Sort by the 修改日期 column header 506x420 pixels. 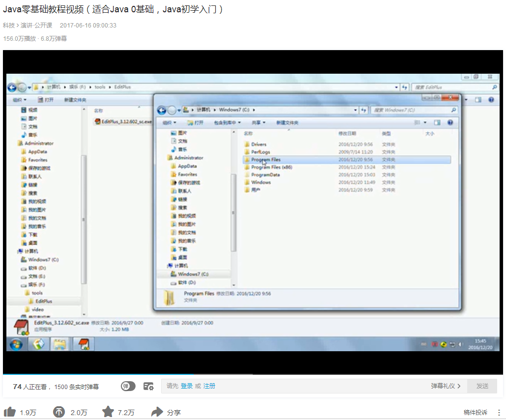347,134
